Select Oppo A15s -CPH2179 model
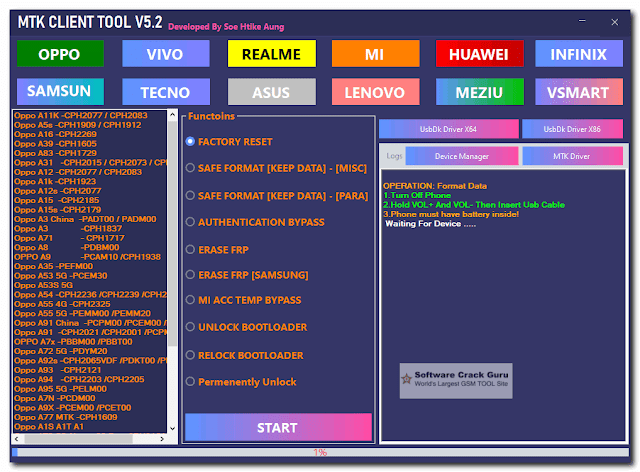Viewport: 640px width, 472px height. tap(58, 210)
